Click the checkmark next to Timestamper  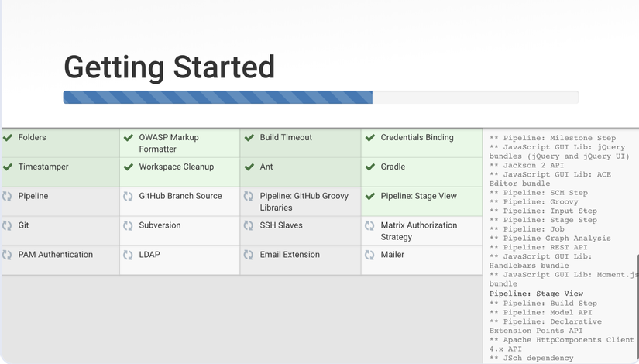coord(8,167)
